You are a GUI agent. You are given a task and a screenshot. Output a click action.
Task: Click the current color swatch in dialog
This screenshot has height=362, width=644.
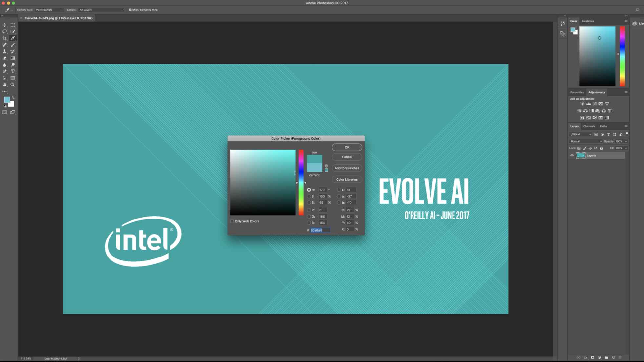[314, 168]
